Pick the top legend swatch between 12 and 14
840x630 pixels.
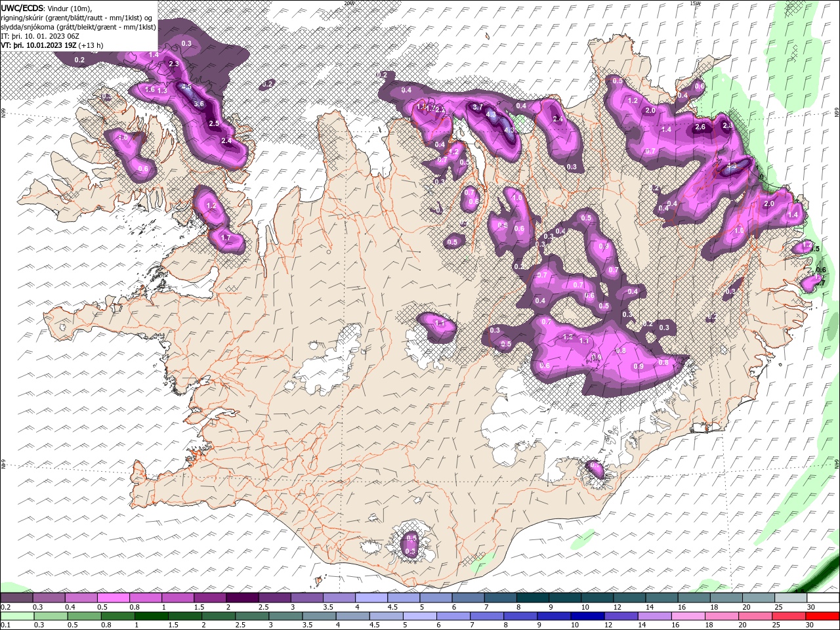click(x=629, y=598)
